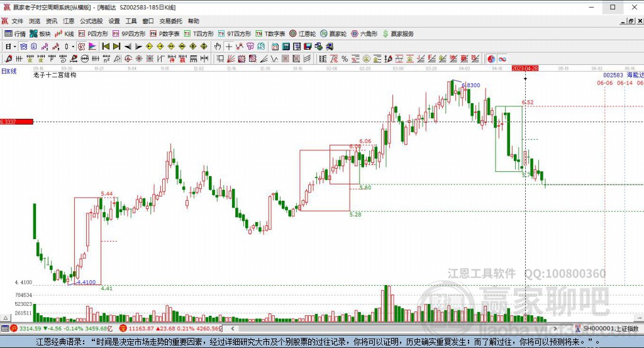Image resolution: width=644 pixels, height=348 pixels.
Task: Click the diagonal parallel lines tool
Action: [x=307, y=59]
